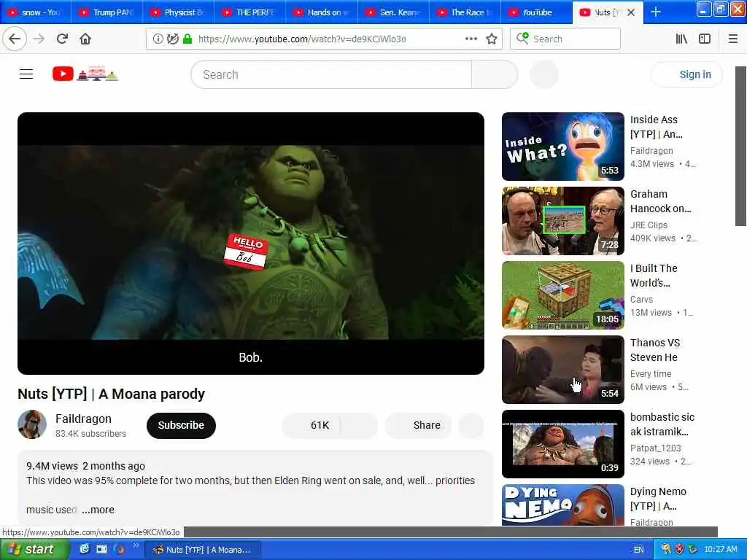This screenshot has height=560, width=747.
Task: Switch to the Hands on tab
Action: [x=322, y=12]
